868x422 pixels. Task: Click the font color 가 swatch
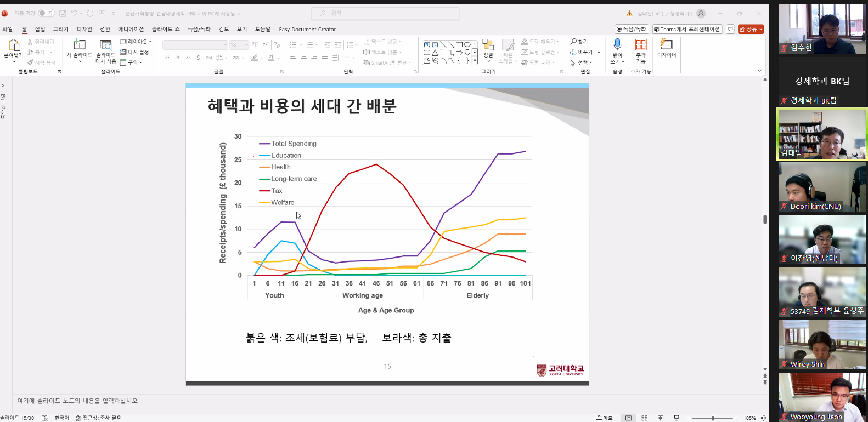pyautogui.click(x=271, y=58)
